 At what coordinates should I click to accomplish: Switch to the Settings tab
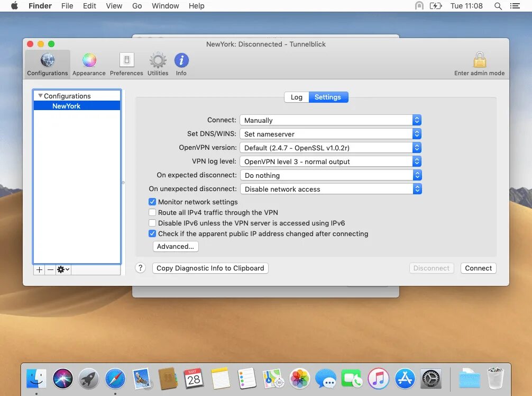(328, 97)
